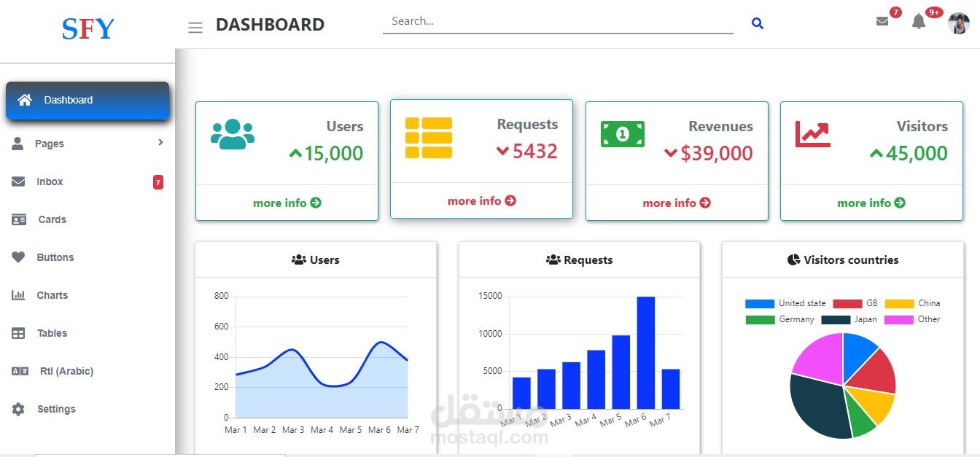
Task: Open the user avatar profile picture
Action: pos(959,23)
